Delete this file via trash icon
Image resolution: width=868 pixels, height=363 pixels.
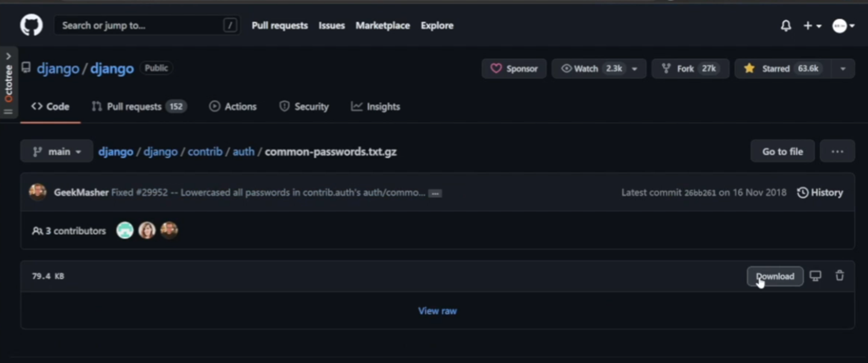coord(839,276)
